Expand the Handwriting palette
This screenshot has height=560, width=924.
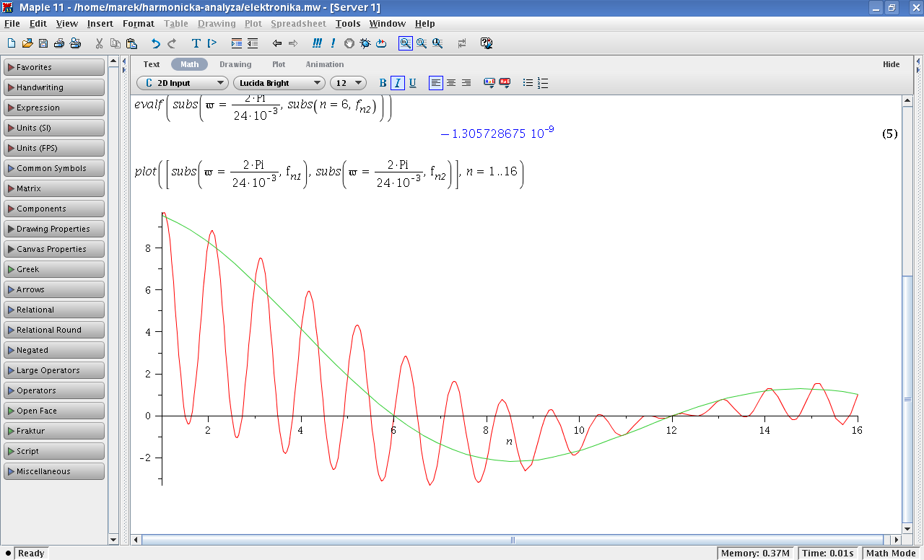[x=54, y=87]
